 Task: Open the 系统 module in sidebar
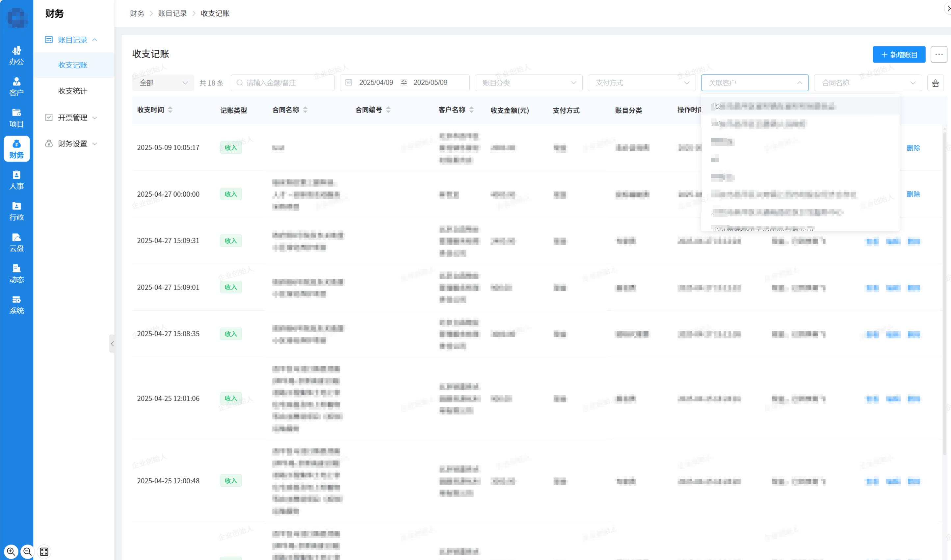pos(16,305)
